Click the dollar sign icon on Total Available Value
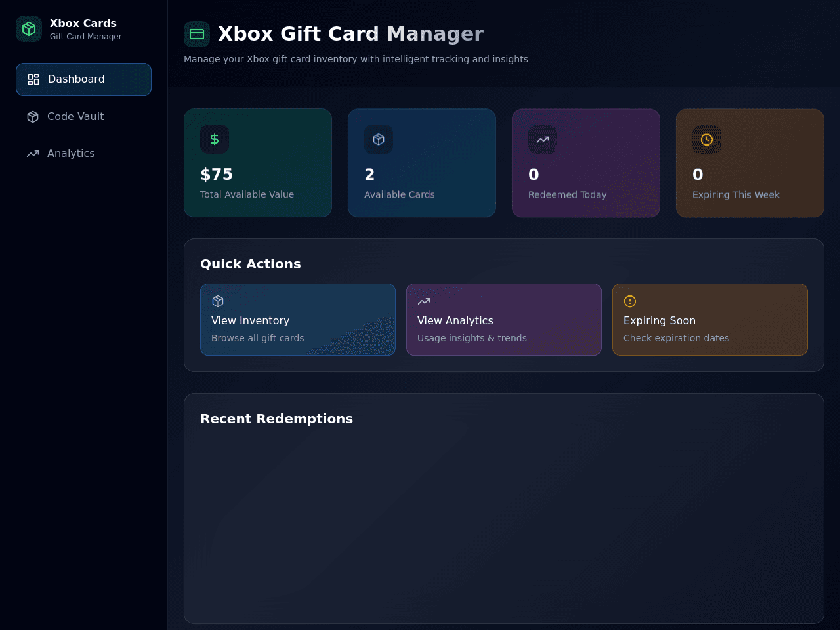 point(215,139)
